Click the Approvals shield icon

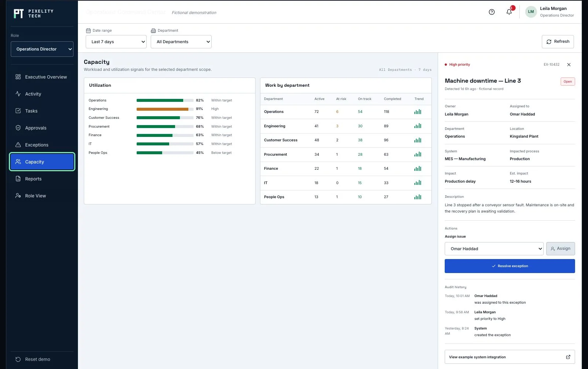[18, 128]
